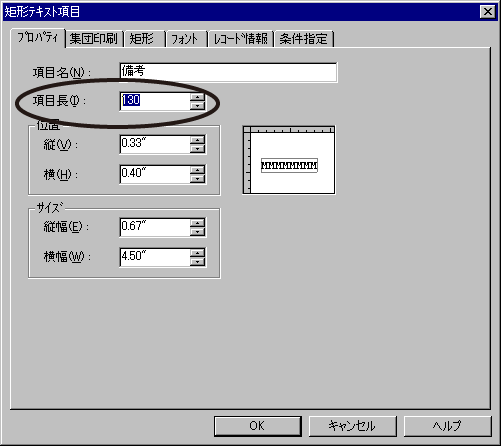Open the 矩形 tab

pyautogui.click(x=144, y=39)
